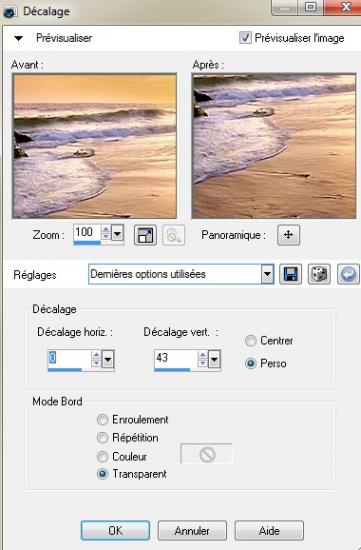Open the Décalage horiz. dropdown arrow
Screen dimensions: 361x550
point(108,358)
